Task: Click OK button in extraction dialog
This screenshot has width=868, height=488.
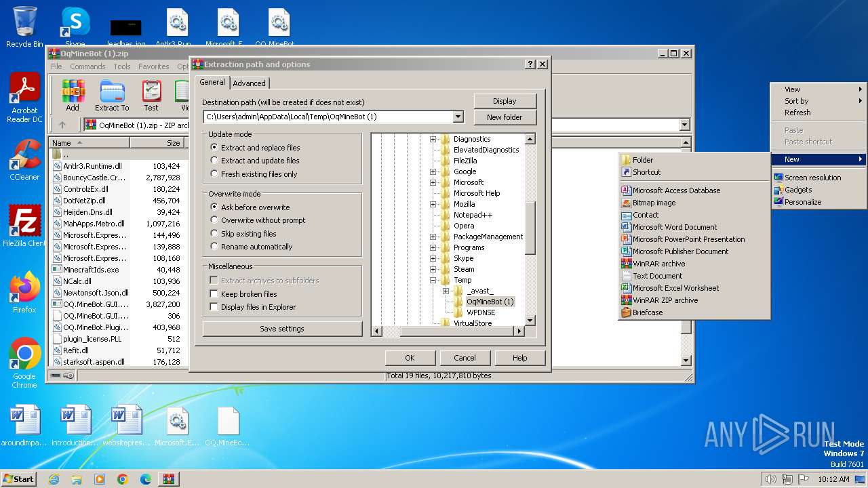Action: coord(410,358)
